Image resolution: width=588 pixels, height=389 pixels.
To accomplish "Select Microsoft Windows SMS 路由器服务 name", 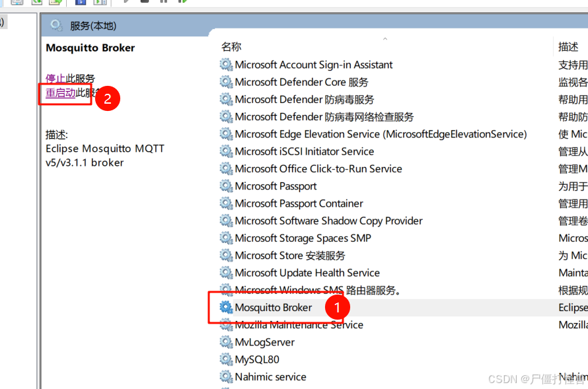I will [x=318, y=290].
